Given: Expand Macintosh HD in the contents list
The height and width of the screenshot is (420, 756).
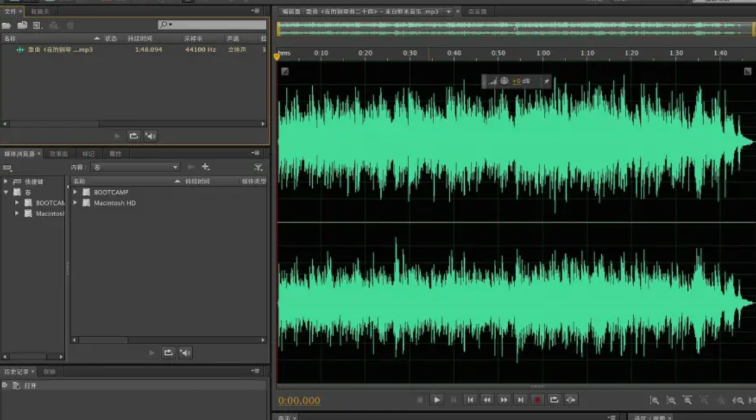Looking at the screenshot, I should point(75,203).
